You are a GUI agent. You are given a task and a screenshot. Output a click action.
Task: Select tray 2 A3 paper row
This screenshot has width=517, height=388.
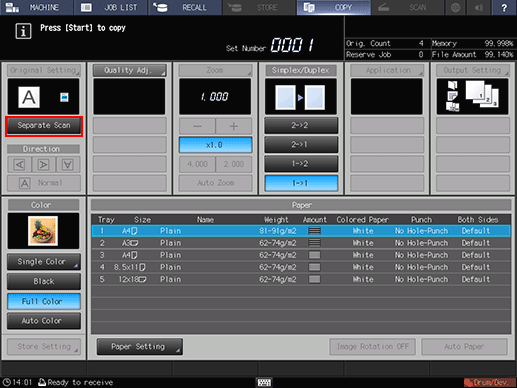[301, 243]
